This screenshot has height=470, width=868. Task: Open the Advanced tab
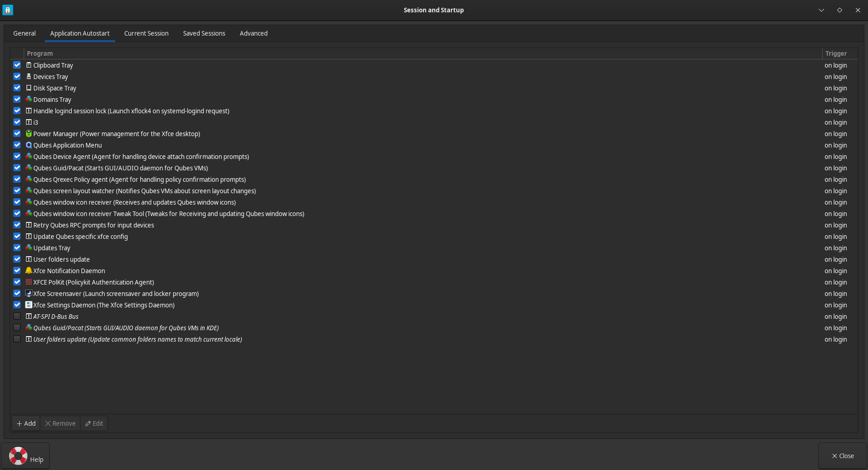coord(254,33)
